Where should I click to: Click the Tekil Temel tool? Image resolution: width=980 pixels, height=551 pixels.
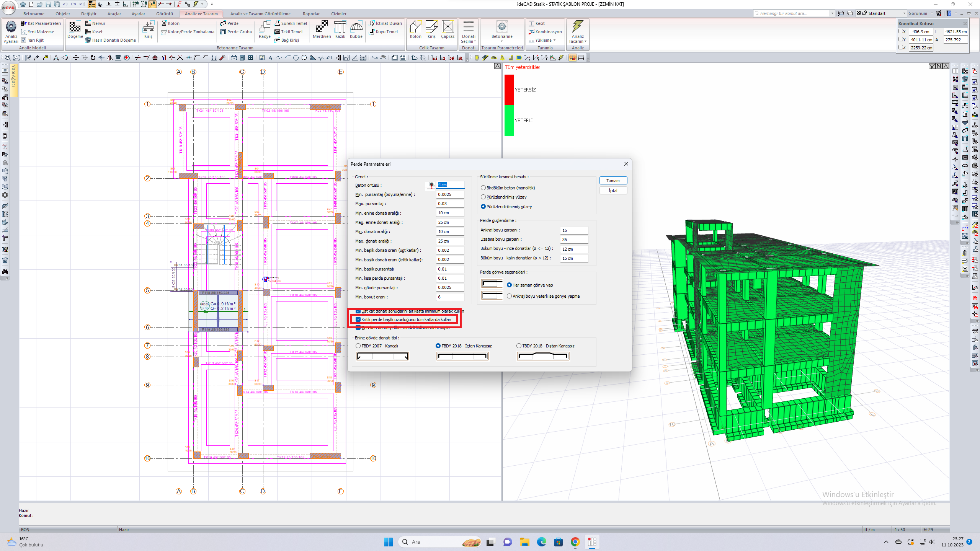point(288,32)
